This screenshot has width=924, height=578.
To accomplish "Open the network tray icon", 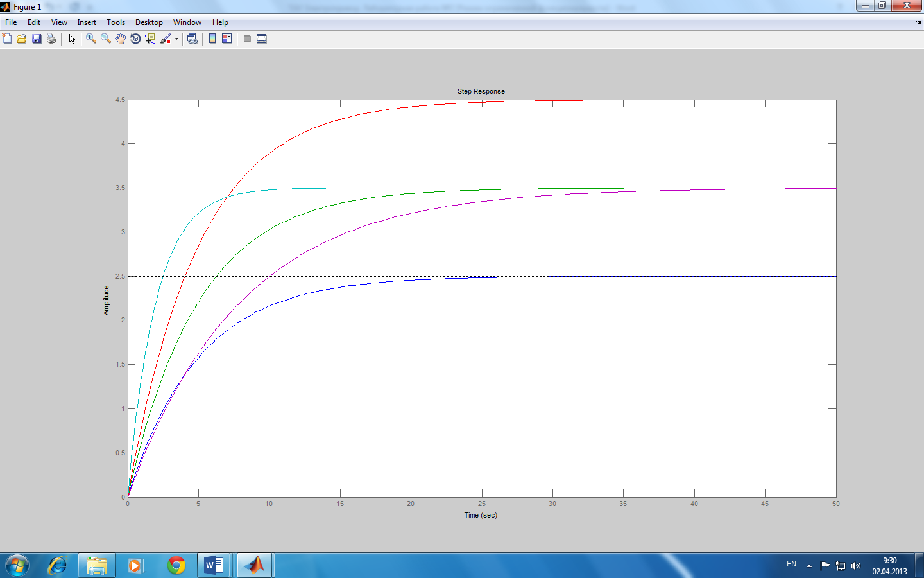I will click(x=841, y=566).
